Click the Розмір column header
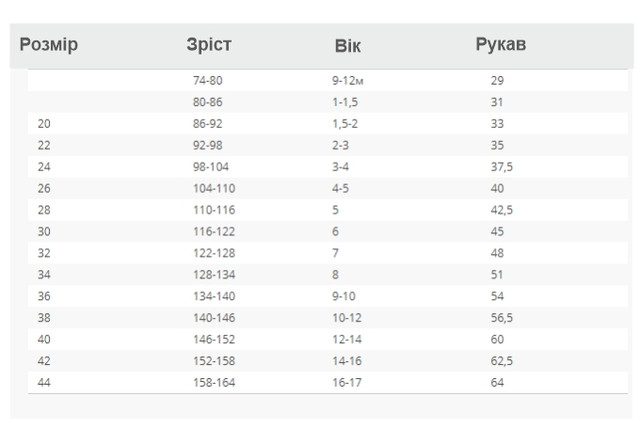The image size is (640, 427). point(49,44)
